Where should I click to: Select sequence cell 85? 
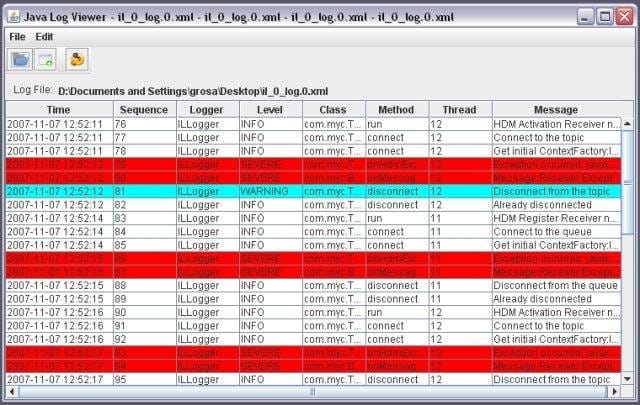[144, 245]
